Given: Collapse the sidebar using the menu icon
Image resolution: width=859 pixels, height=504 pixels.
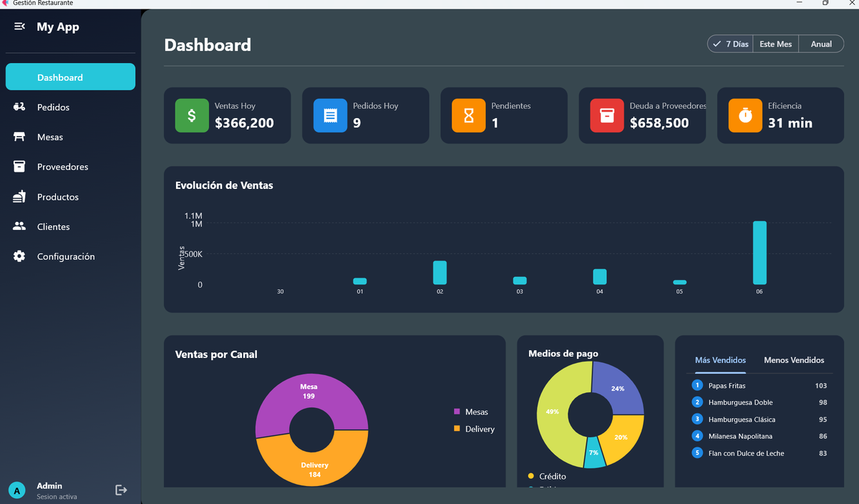Looking at the screenshot, I should (x=20, y=26).
